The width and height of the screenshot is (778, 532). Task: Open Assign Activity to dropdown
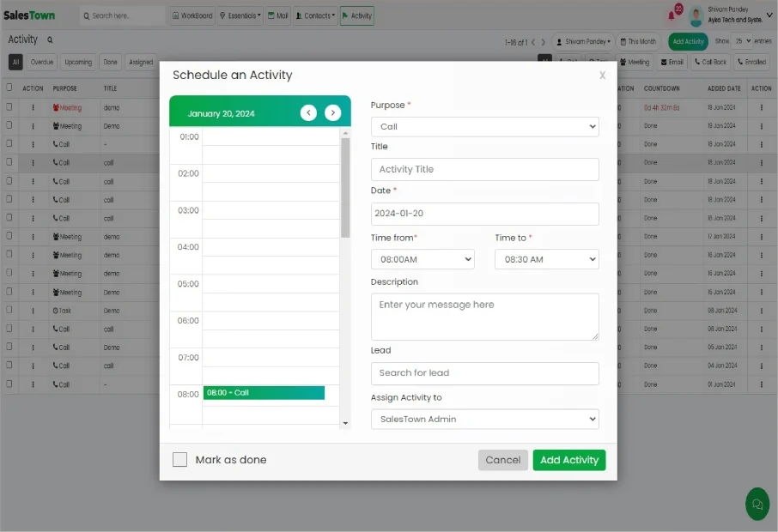point(485,420)
